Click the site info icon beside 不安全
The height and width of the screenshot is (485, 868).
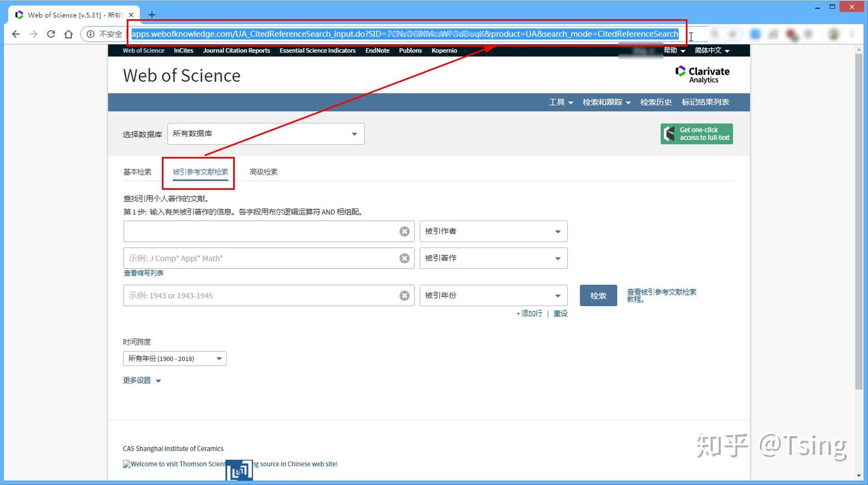pyautogui.click(x=91, y=34)
